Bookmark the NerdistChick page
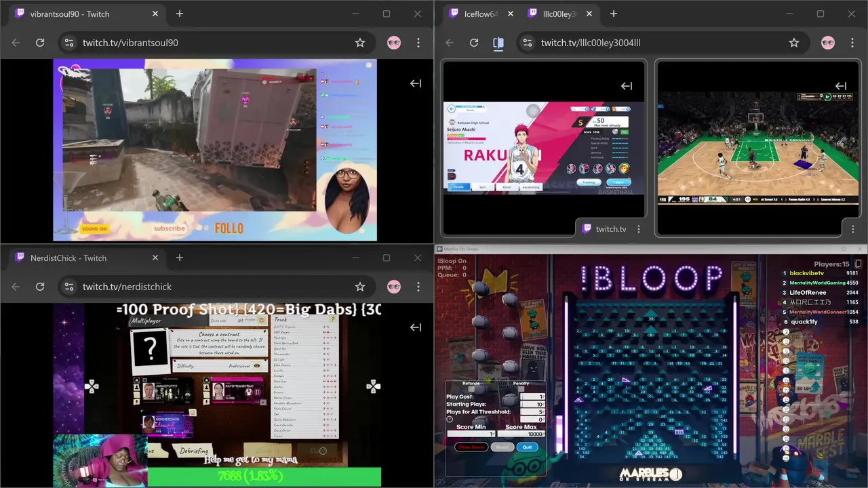Viewport: 868px width, 488px height. pos(360,287)
